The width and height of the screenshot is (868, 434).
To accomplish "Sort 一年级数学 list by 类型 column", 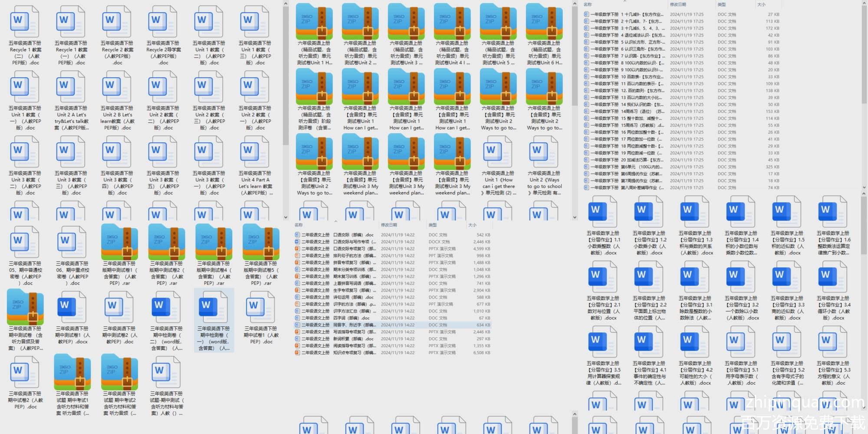I will (721, 4).
